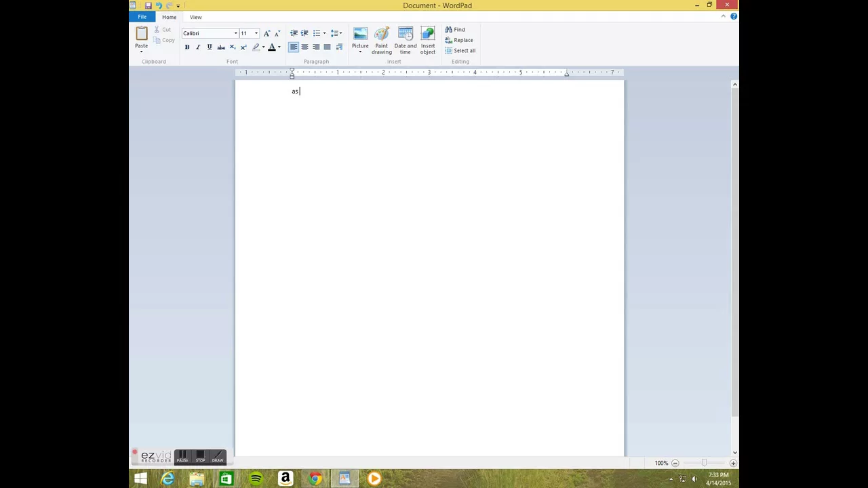
Task: Open the File menu
Action: click(142, 17)
